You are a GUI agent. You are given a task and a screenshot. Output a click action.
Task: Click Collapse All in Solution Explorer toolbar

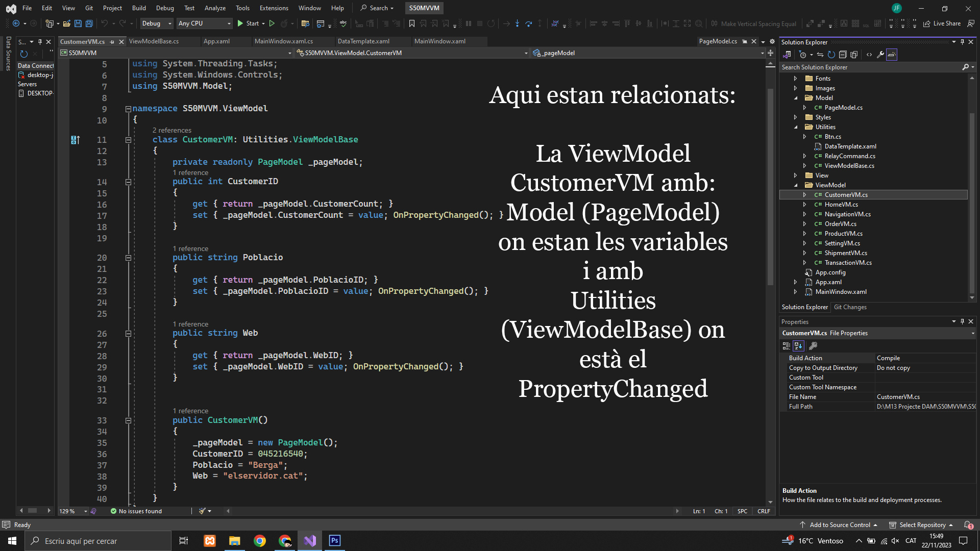pos(843,55)
